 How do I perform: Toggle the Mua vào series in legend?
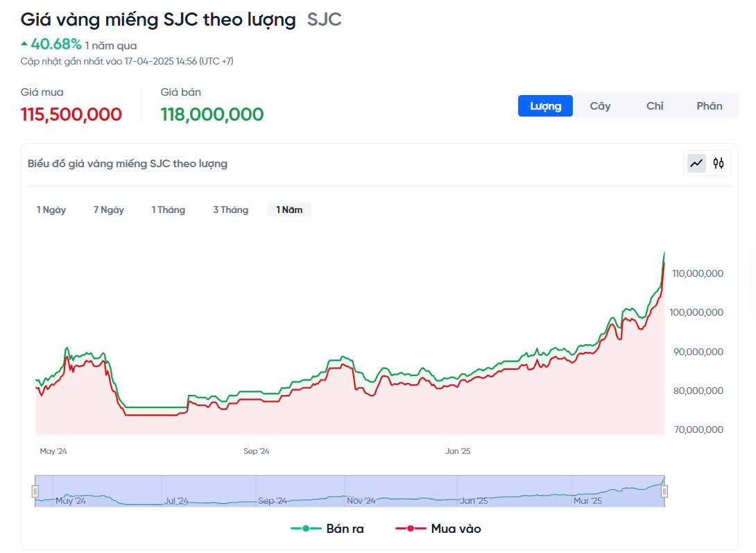click(438, 529)
